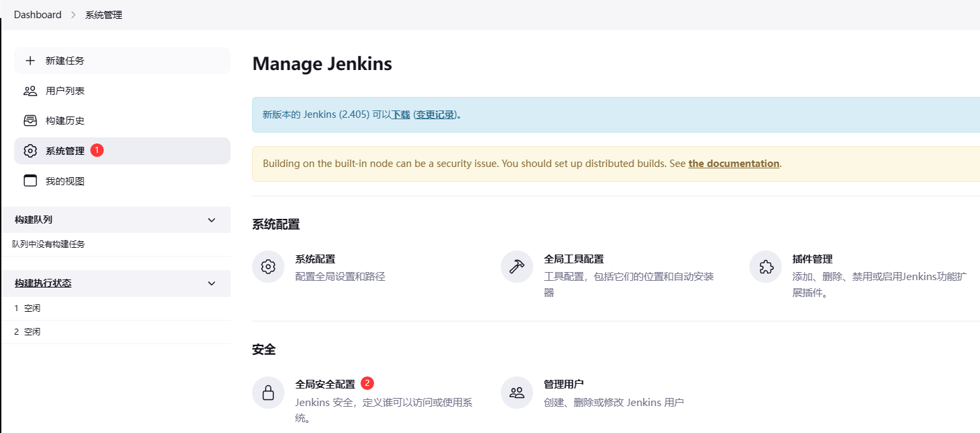Open 我的视图 in the sidebar
The height and width of the screenshot is (433, 980).
122,180
